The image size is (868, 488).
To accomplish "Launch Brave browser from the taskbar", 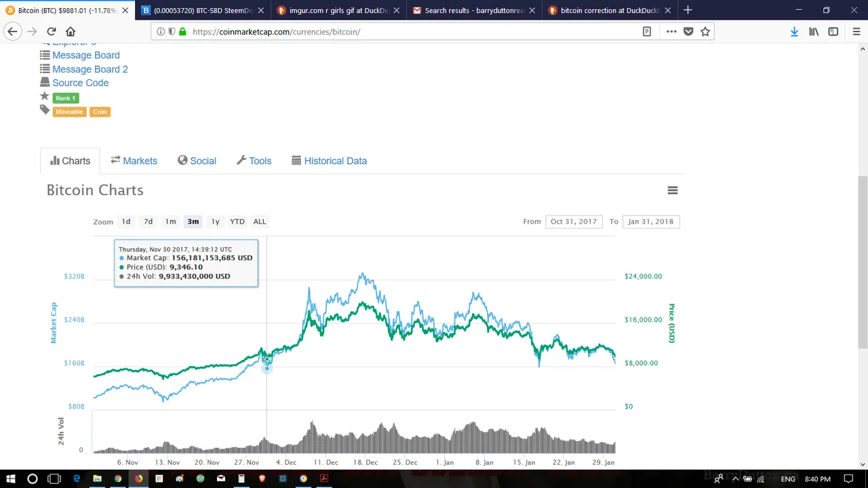I will pyautogui.click(x=262, y=479).
